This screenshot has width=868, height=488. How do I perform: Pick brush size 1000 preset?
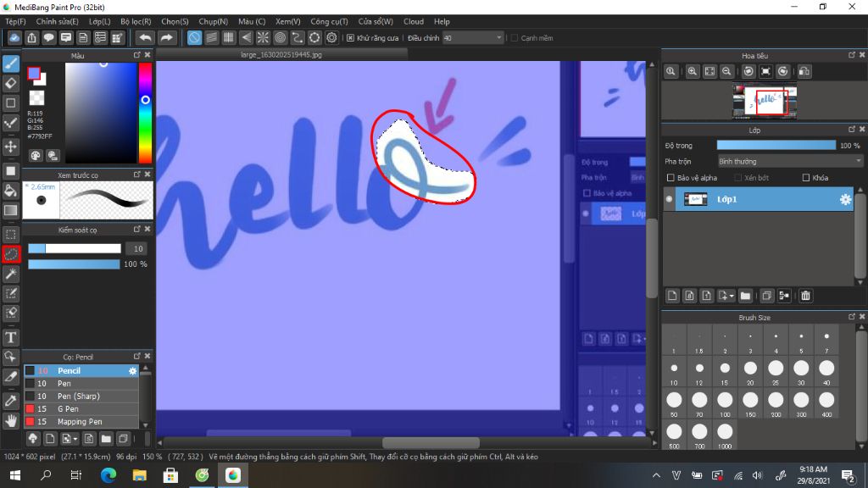pyautogui.click(x=725, y=435)
